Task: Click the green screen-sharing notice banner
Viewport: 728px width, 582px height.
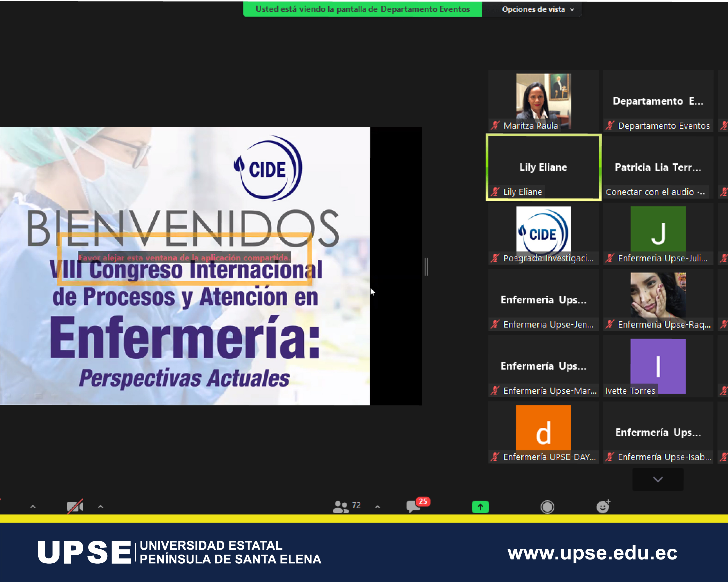Action: click(x=363, y=9)
